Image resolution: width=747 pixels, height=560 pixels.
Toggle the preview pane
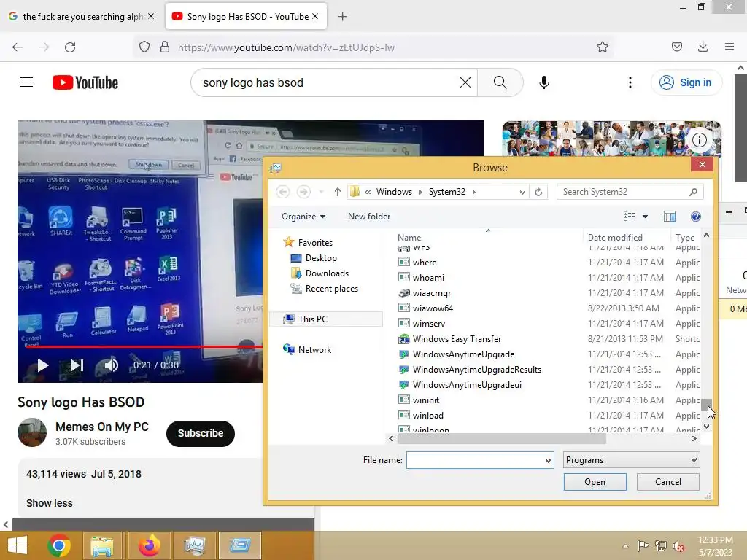(670, 217)
